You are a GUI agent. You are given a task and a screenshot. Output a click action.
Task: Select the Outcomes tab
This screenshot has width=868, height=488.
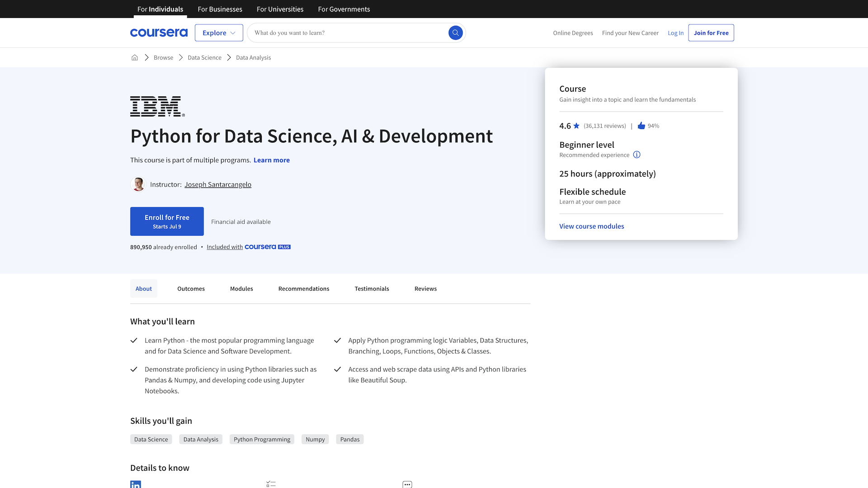191,288
